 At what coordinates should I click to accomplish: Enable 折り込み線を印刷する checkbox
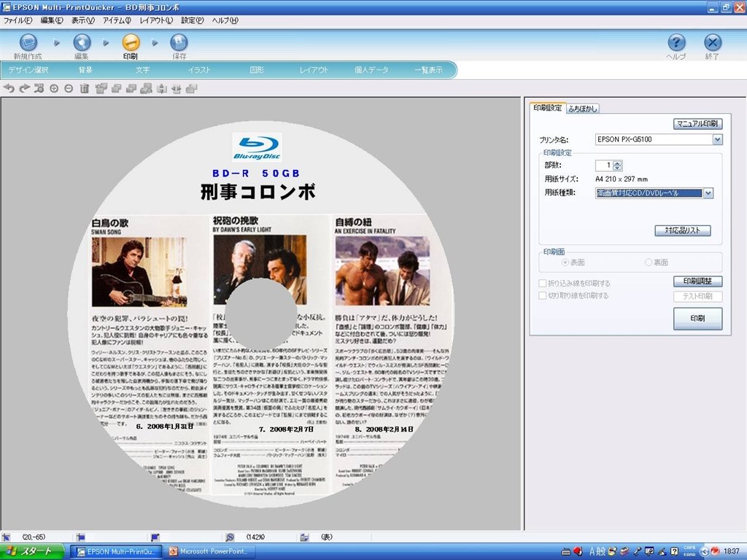click(542, 284)
